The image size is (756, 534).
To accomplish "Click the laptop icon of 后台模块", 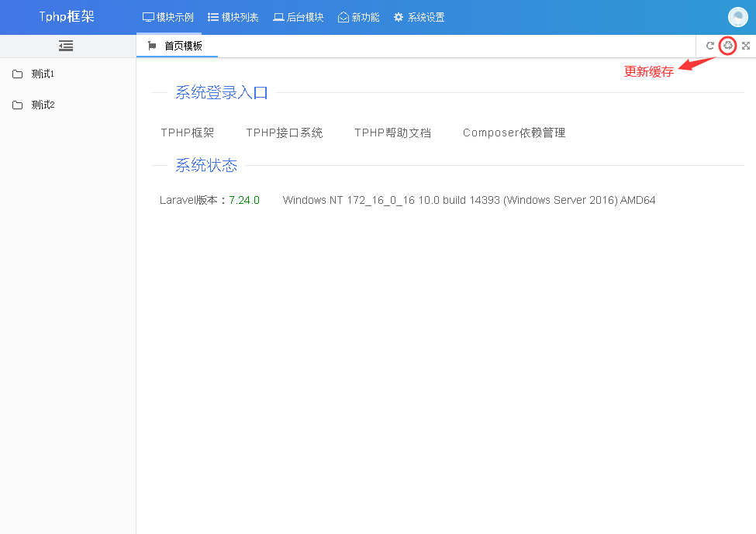I will (278, 17).
